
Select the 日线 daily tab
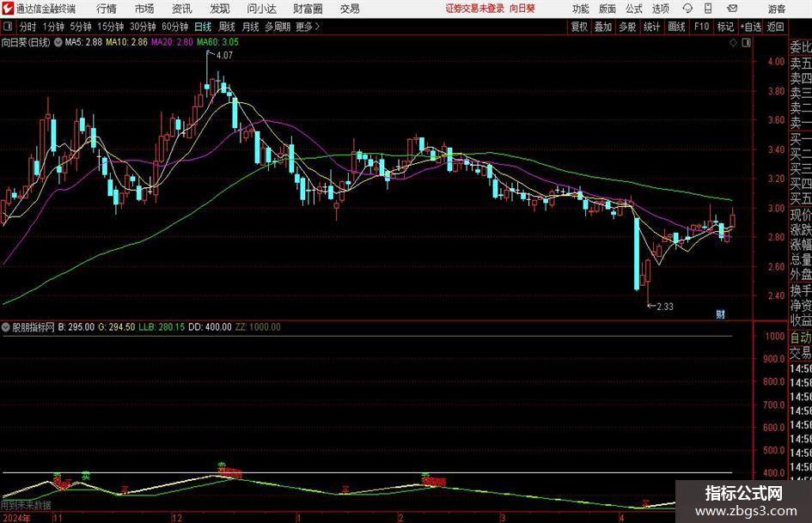click(x=203, y=27)
